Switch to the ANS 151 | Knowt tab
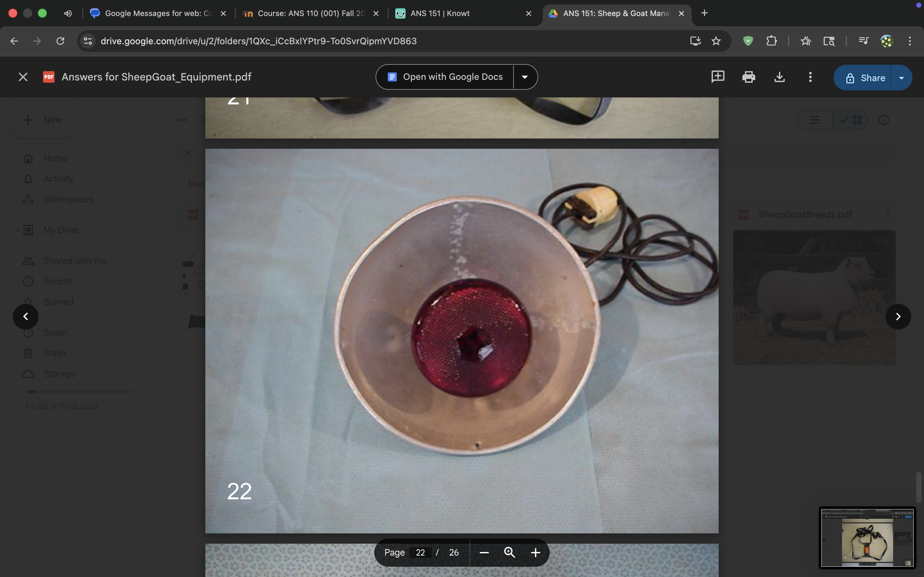This screenshot has width=924, height=577. 440,13
